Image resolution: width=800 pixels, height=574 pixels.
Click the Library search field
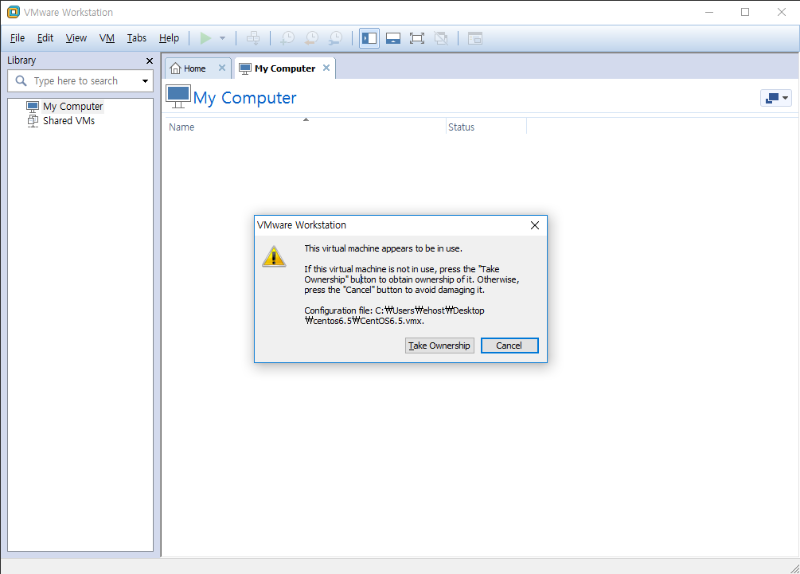coord(79,81)
